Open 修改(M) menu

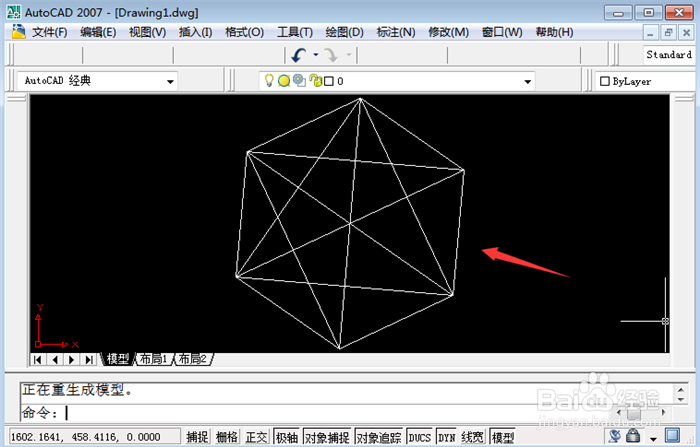[x=449, y=32]
